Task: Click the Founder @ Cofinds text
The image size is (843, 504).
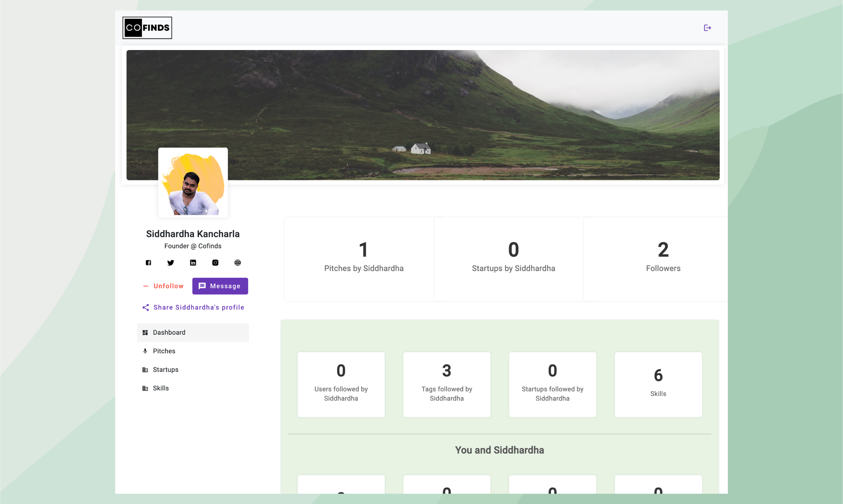Action: pos(193,246)
